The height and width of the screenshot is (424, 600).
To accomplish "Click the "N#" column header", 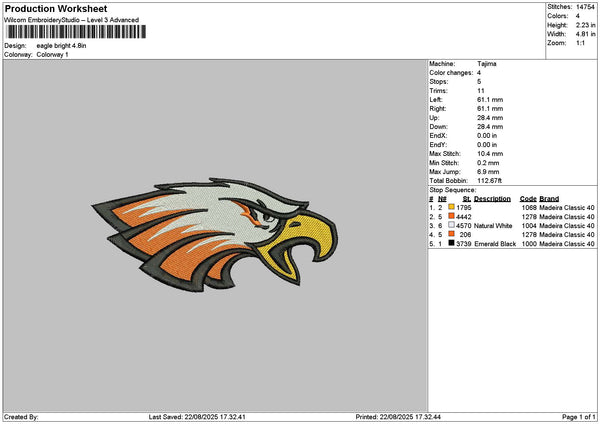I will click(x=442, y=199).
